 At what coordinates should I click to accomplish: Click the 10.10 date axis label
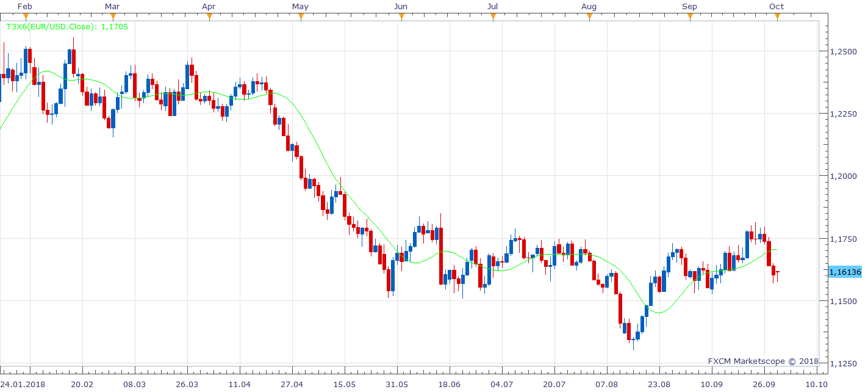click(x=817, y=384)
